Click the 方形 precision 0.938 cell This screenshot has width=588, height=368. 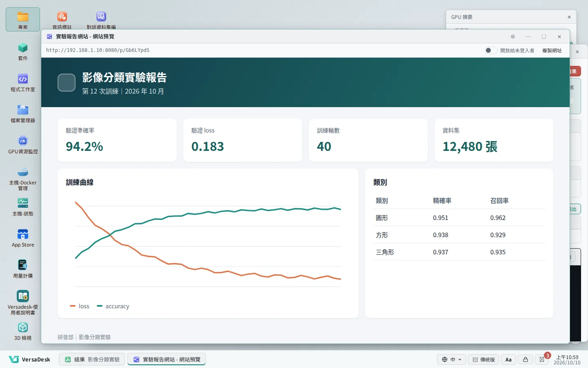click(441, 235)
